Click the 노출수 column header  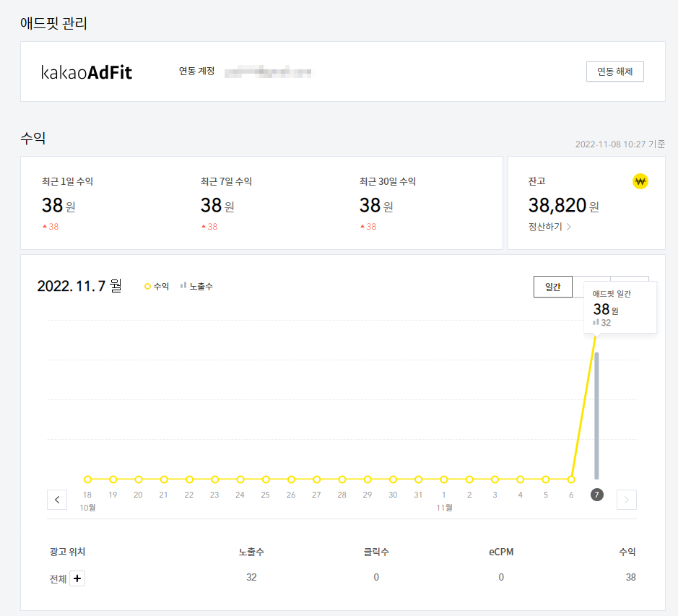point(251,552)
